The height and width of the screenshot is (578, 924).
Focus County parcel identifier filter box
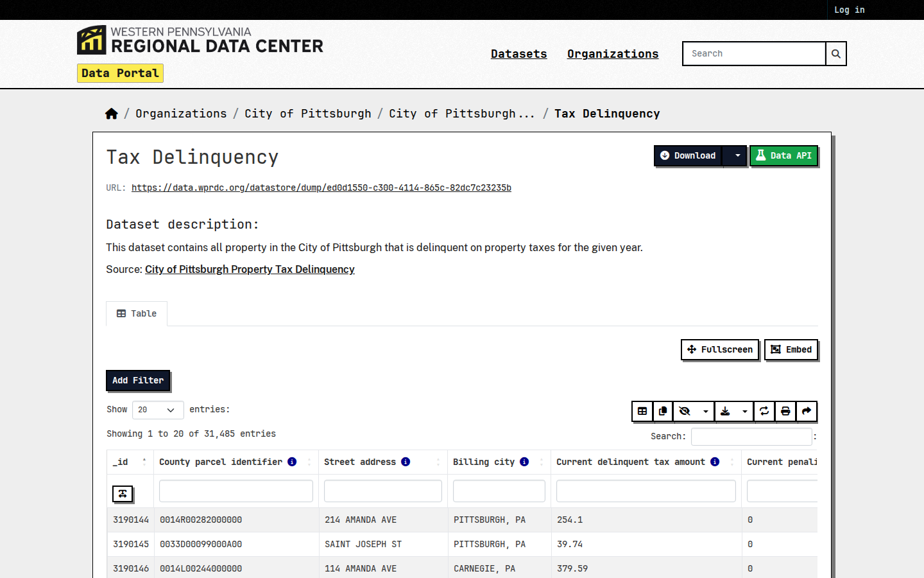click(x=236, y=491)
